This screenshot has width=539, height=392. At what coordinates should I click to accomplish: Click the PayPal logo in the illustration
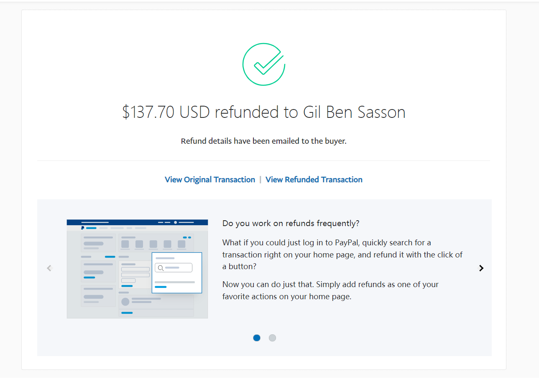click(83, 228)
